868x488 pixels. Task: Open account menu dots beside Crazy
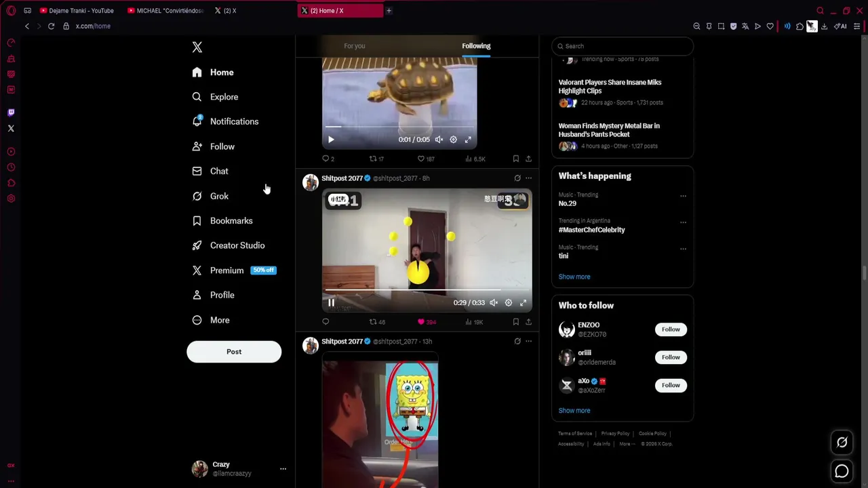(x=283, y=469)
